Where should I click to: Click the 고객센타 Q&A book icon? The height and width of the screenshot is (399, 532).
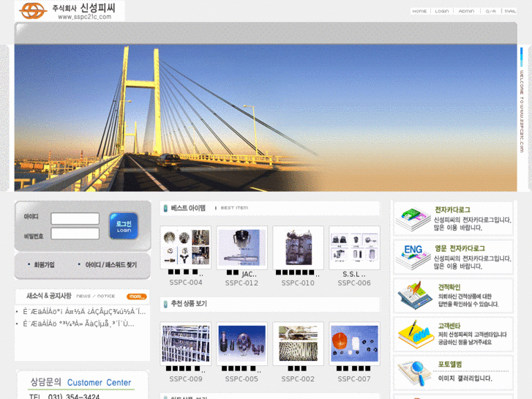416,334
